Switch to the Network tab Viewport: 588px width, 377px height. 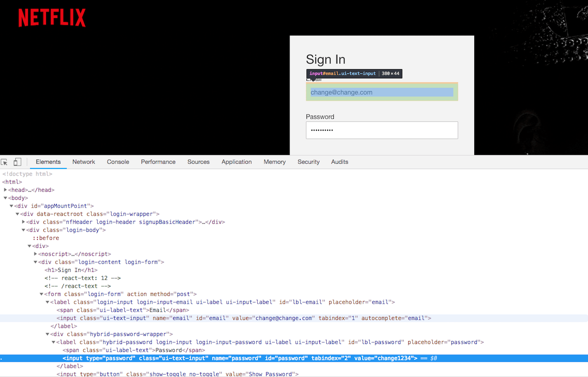point(84,162)
